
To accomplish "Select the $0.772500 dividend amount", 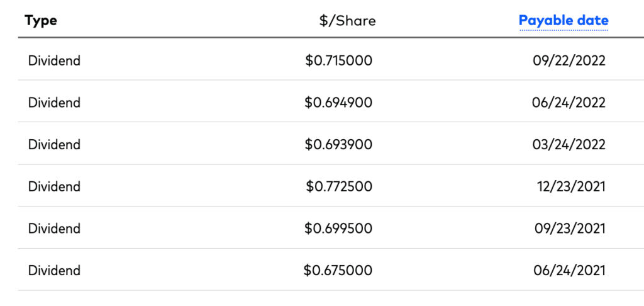I will 339,186.
